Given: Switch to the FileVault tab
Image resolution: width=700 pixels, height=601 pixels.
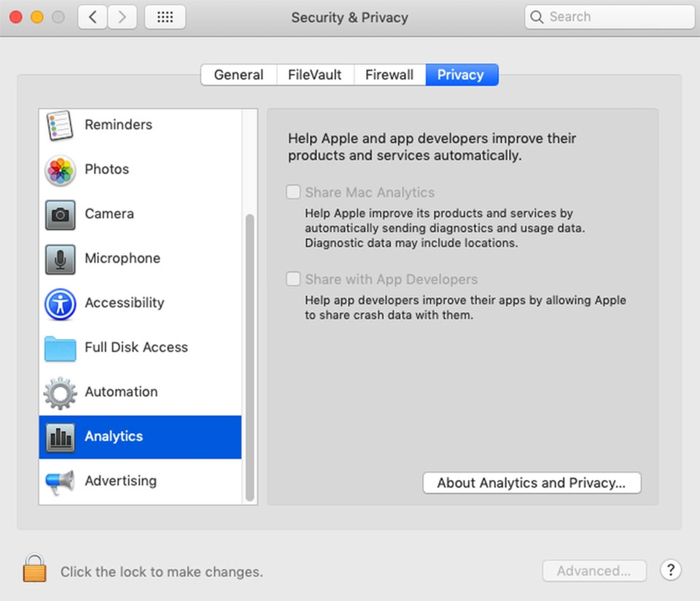Looking at the screenshot, I should pos(315,74).
